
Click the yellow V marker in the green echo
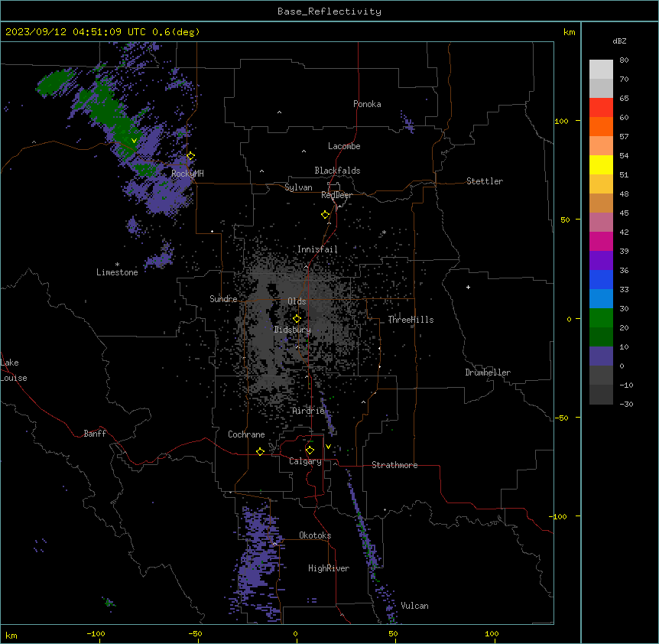coord(134,141)
